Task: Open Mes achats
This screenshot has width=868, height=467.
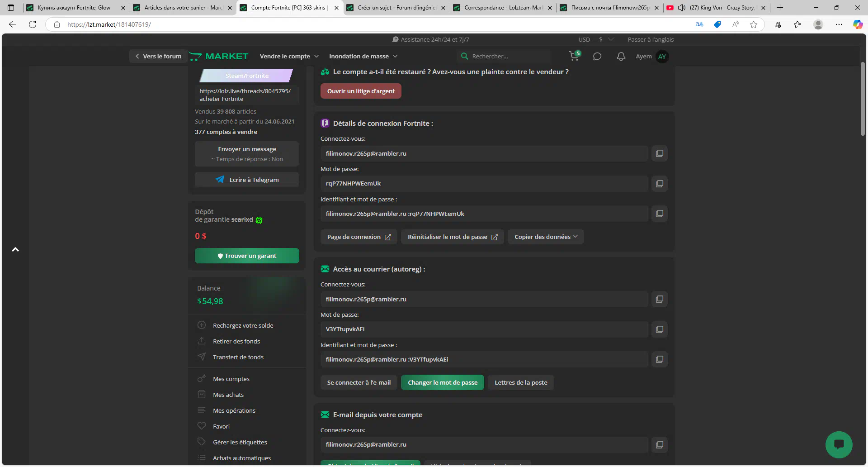Action: [228, 395]
